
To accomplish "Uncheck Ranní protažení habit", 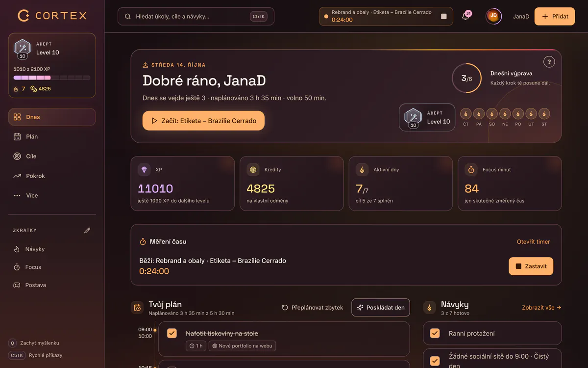I will pyautogui.click(x=435, y=334).
